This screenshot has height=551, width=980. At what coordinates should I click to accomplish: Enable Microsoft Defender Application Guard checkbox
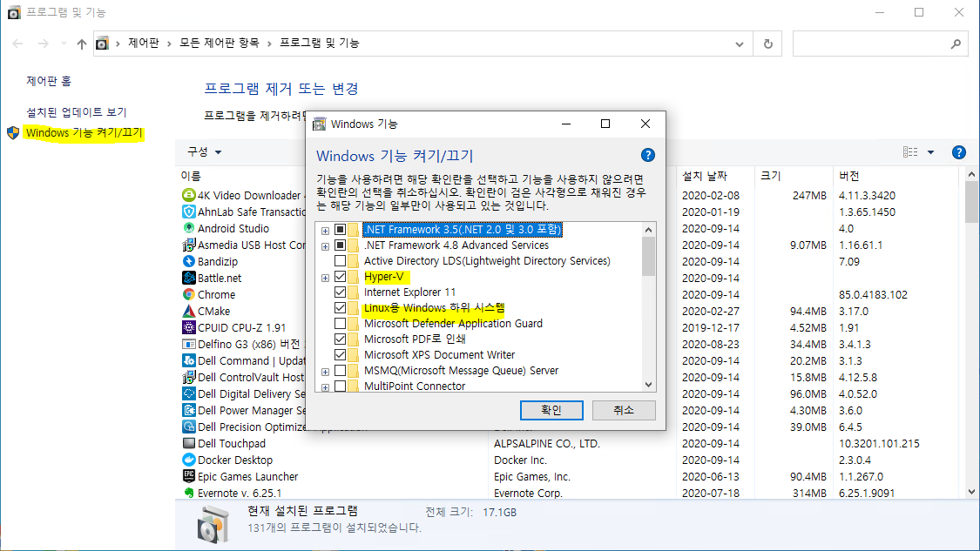click(x=340, y=324)
